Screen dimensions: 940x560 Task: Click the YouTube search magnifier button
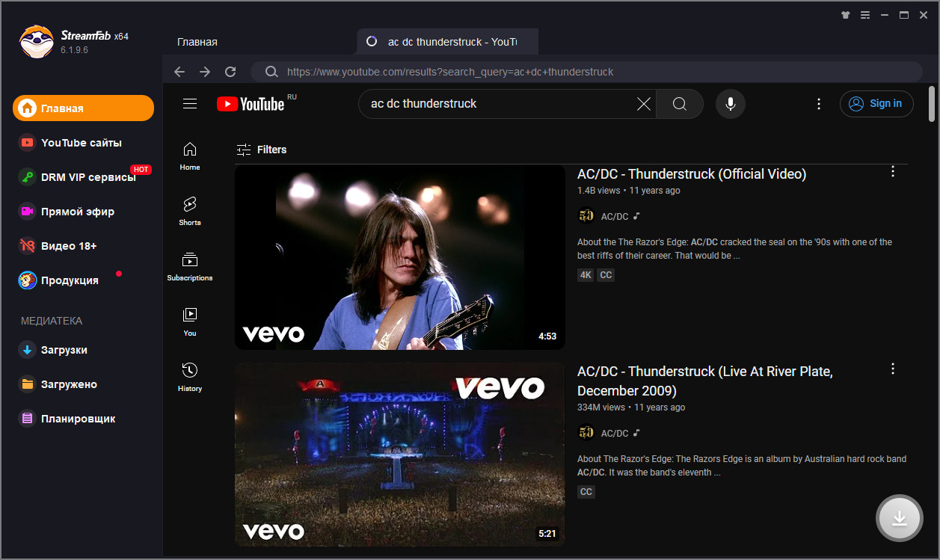click(x=680, y=104)
